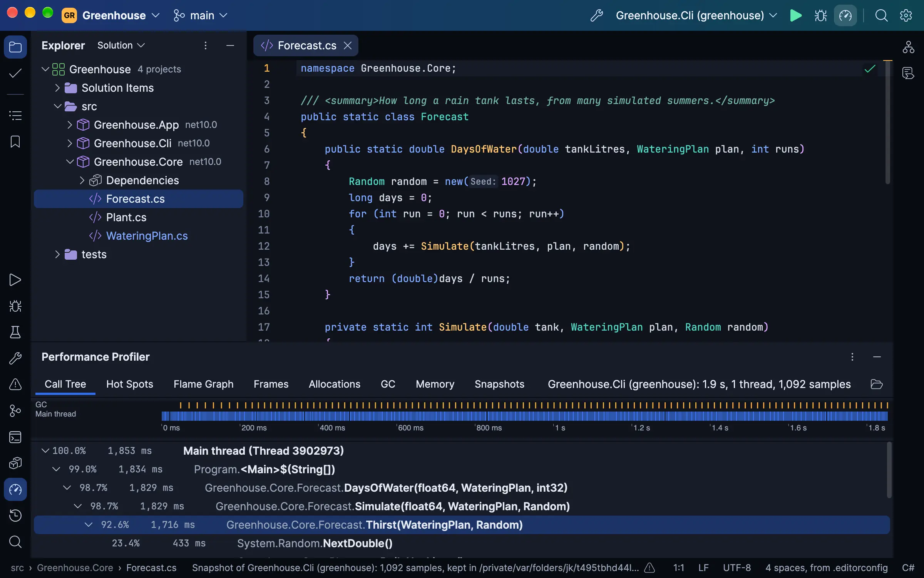The image size is (924, 578).
Task: Switch to the Allocations tab
Action: coord(334,384)
